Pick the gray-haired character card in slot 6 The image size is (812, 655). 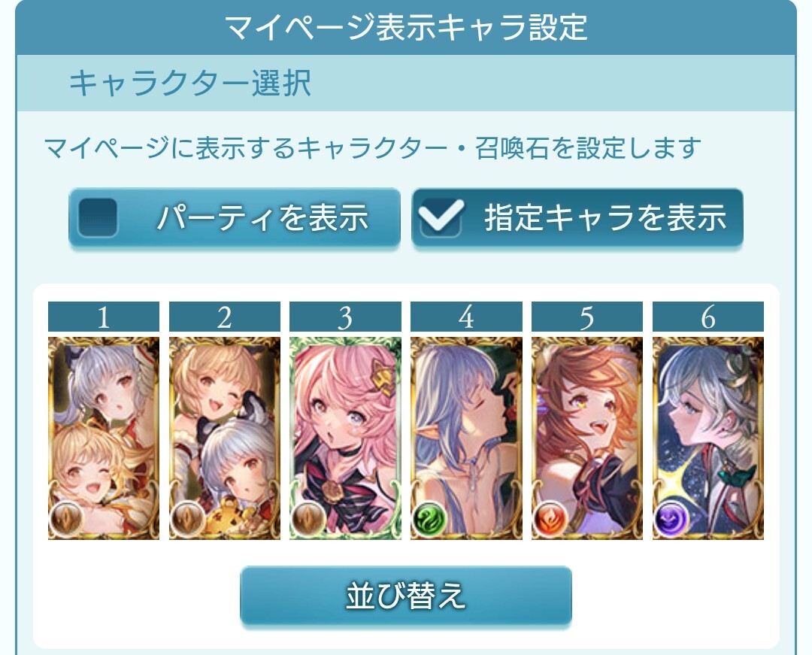coord(708,438)
